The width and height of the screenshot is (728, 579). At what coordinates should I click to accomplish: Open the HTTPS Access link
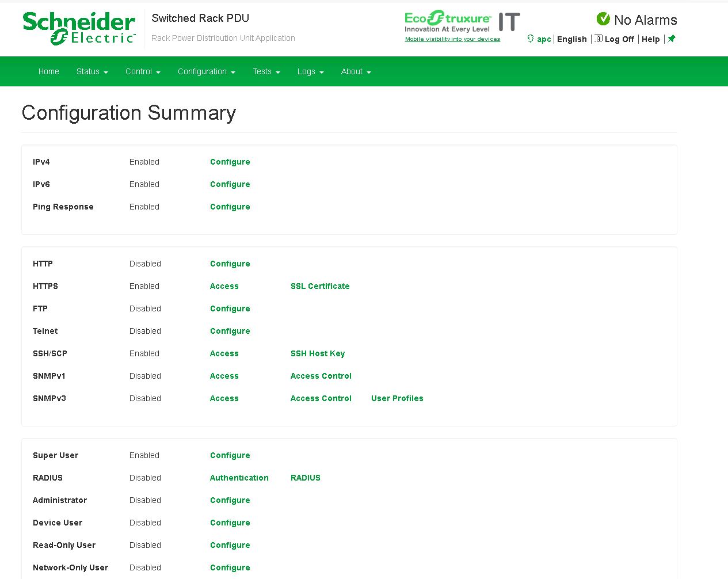pos(224,286)
